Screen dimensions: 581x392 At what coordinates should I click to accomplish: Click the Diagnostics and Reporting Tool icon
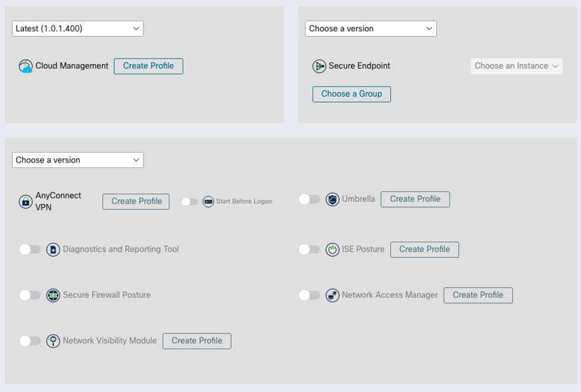click(53, 249)
